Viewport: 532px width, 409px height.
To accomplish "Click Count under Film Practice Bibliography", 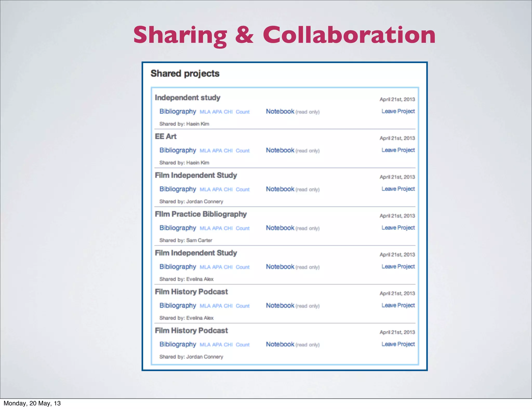I will click(x=243, y=228).
